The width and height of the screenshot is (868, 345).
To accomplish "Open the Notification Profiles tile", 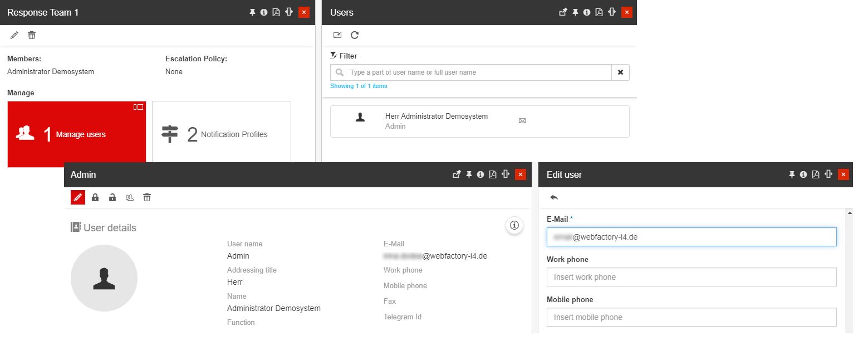I will point(222,134).
